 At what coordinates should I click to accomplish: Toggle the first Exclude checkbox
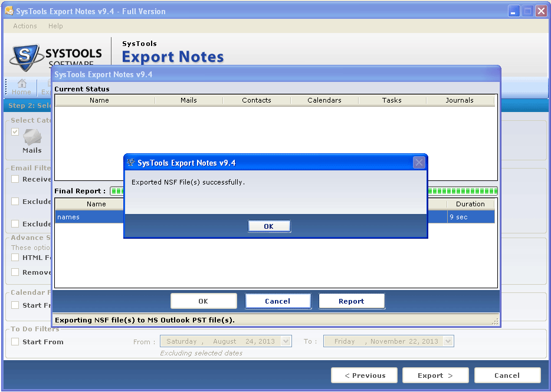click(15, 201)
